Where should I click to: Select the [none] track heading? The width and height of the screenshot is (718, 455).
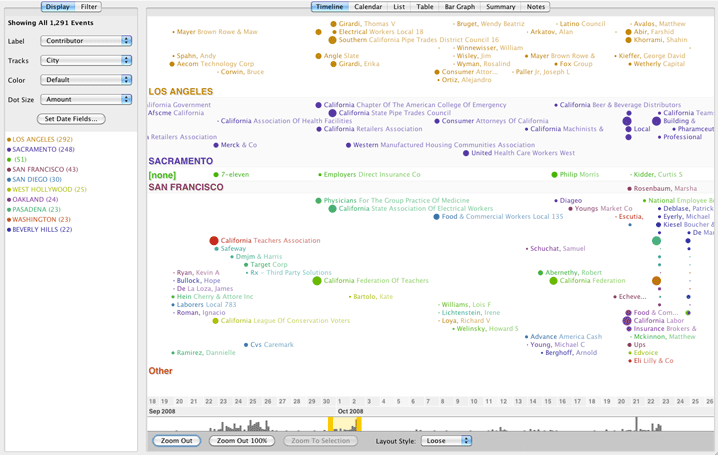pos(162,175)
